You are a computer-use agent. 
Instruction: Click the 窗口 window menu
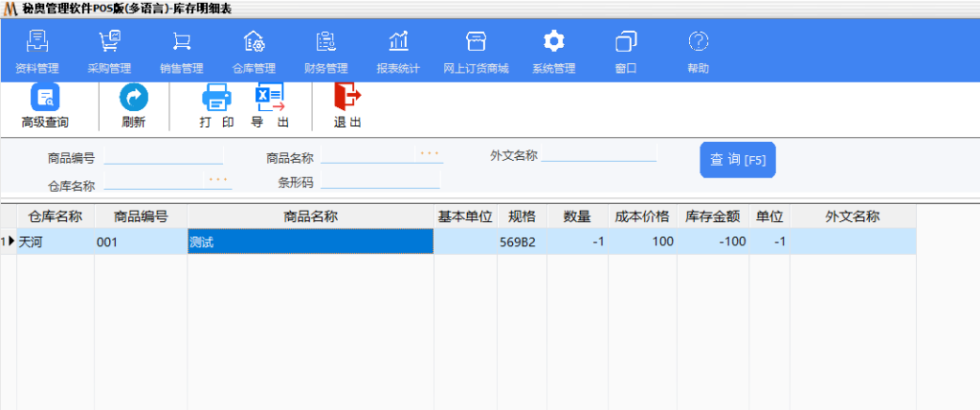pos(626,52)
